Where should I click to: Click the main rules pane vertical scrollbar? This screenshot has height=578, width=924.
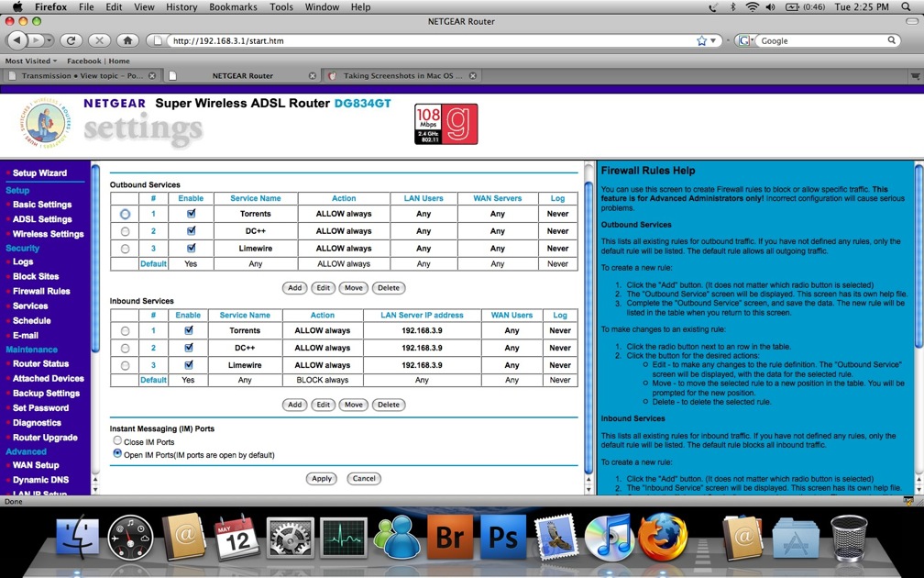coord(588,328)
